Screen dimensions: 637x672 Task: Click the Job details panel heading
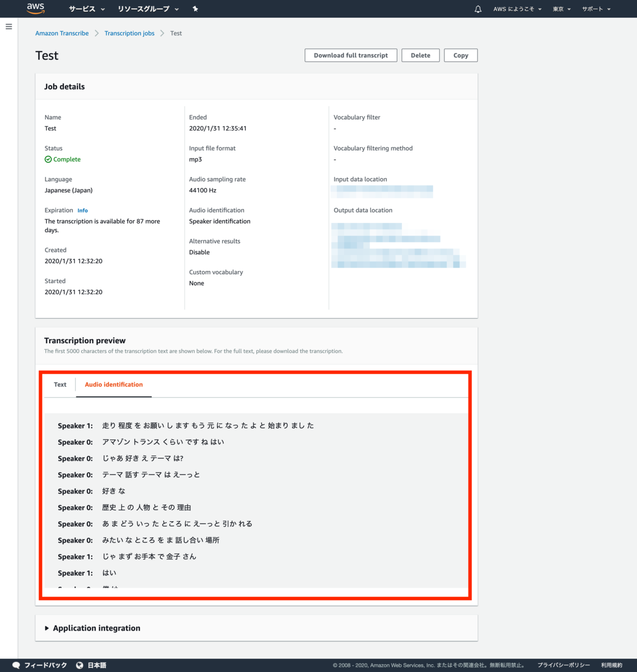(x=64, y=87)
